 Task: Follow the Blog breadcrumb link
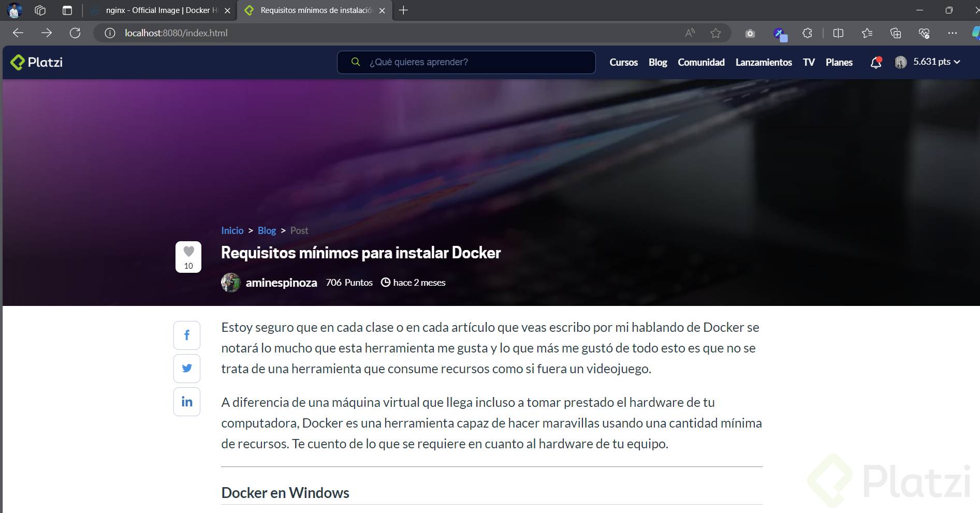click(x=267, y=231)
